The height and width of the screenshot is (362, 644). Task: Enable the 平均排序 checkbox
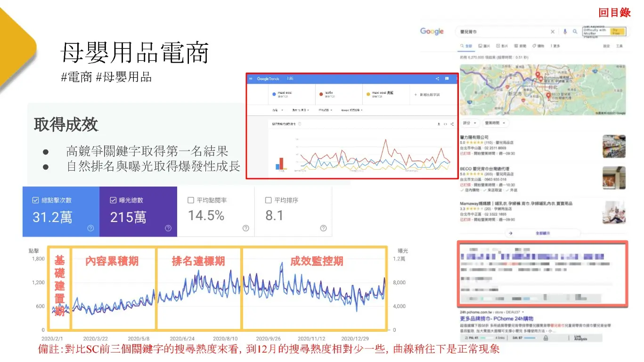(x=269, y=200)
